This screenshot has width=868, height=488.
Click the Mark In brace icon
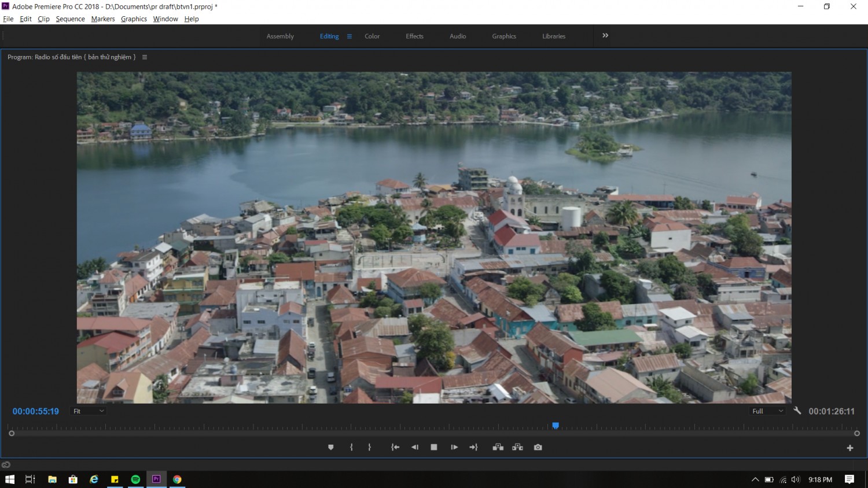click(x=351, y=447)
